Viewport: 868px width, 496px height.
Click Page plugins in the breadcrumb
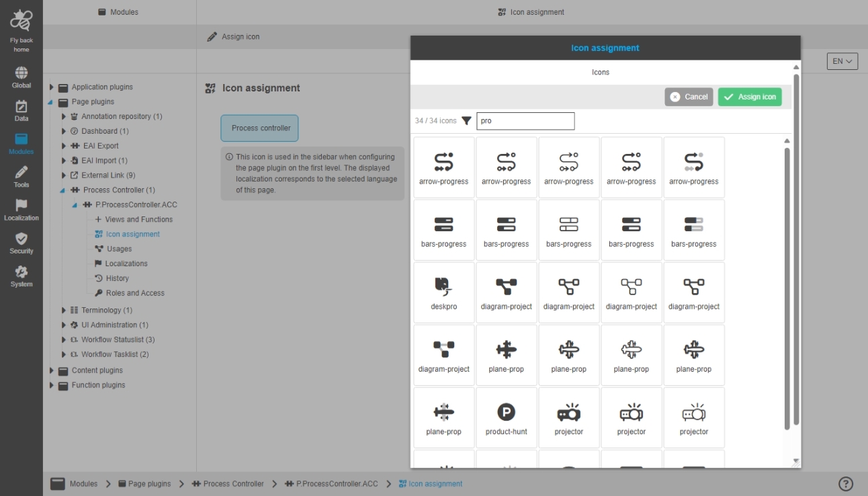click(x=145, y=484)
